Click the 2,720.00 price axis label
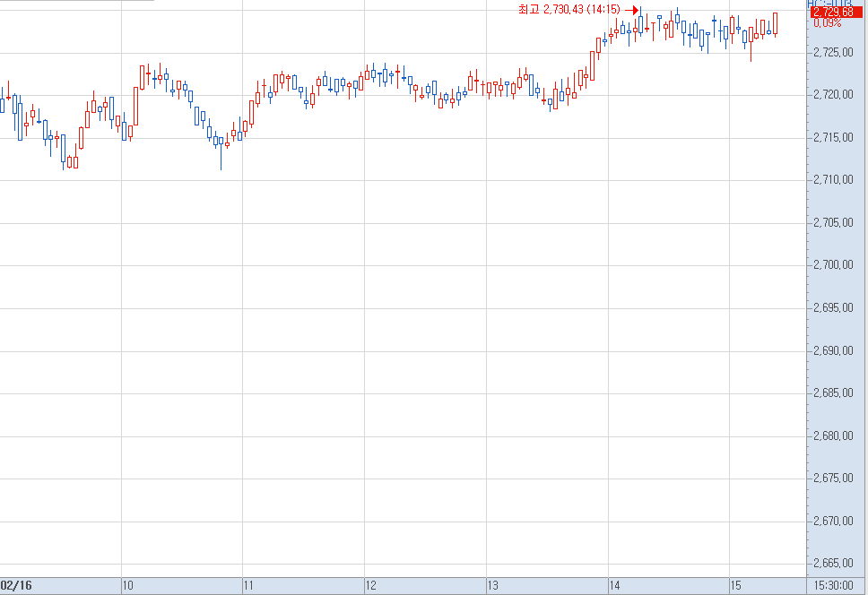This screenshot has width=868, height=595. click(833, 95)
